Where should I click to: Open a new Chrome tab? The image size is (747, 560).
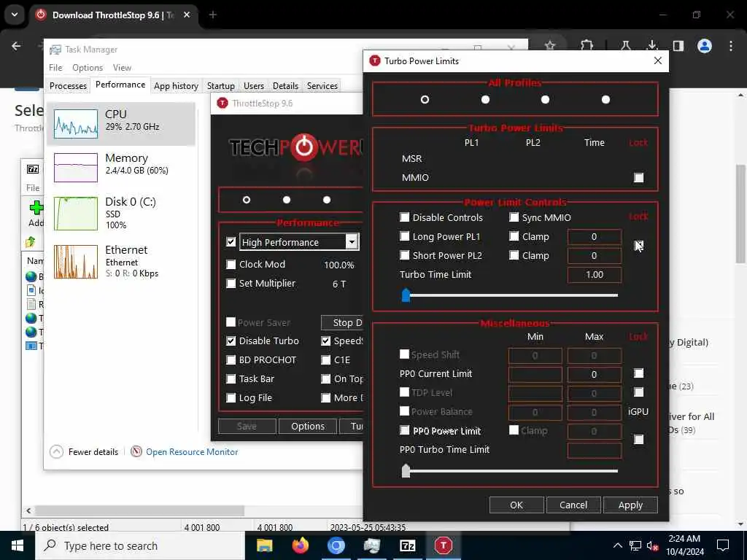(213, 15)
